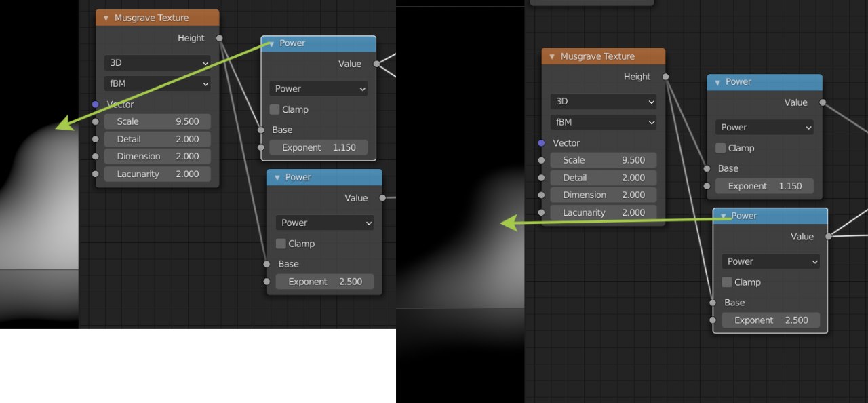Enable Clamp on Exponent 2.500 node, left screenshot
Viewport: 868px width, 403px height.
(x=281, y=244)
